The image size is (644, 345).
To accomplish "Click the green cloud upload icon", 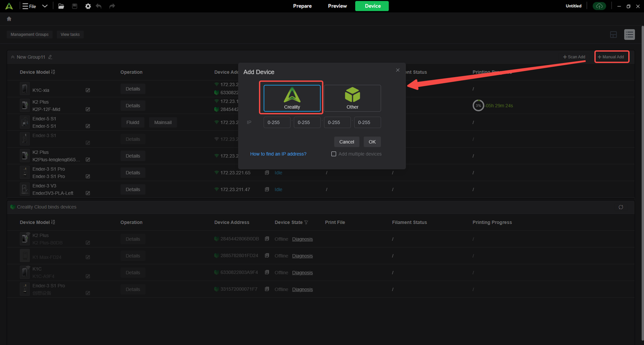I will pos(599,6).
